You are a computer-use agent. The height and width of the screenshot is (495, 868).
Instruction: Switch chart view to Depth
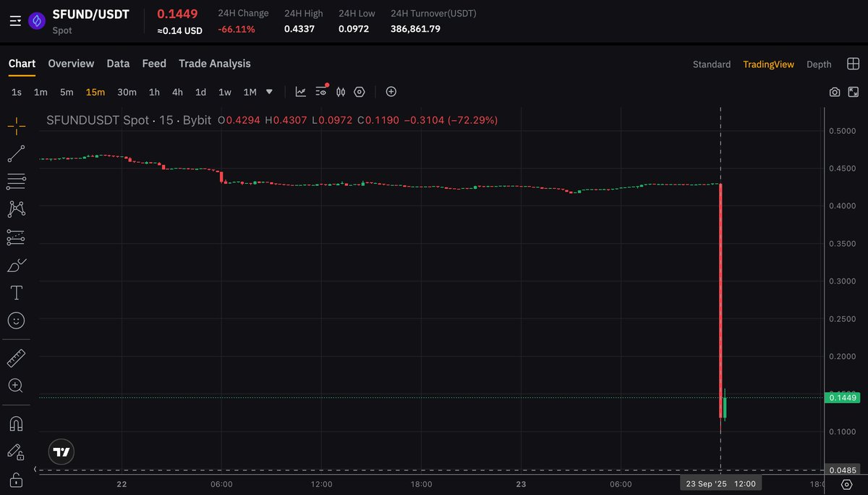[x=819, y=64]
